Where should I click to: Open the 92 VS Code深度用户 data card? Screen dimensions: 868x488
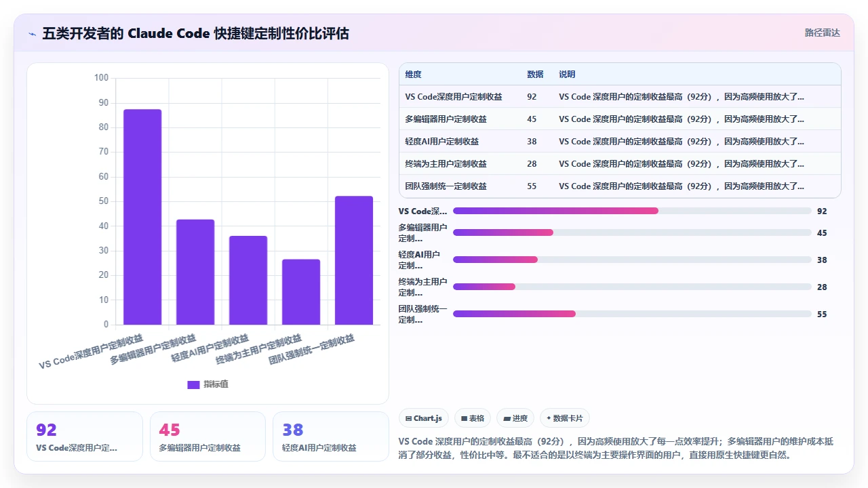point(85,436)
